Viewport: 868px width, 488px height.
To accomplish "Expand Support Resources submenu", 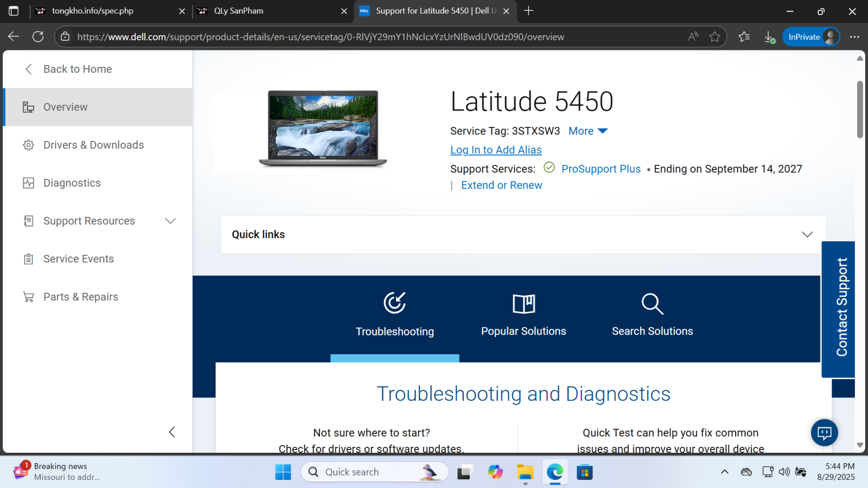I will point(170,221).
